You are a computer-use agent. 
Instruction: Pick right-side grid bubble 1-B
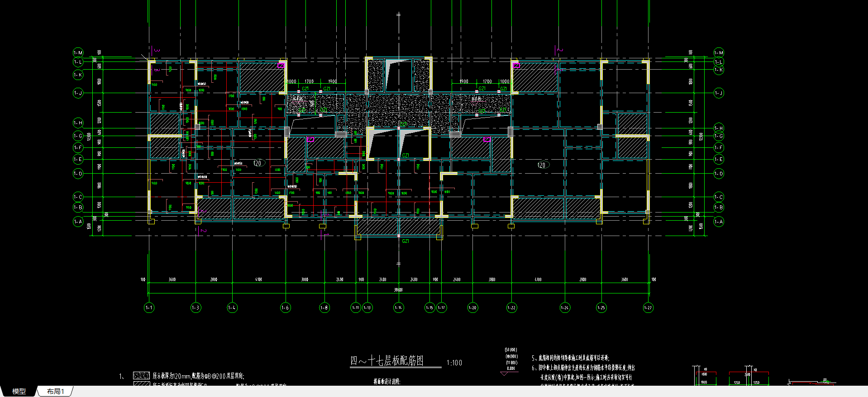pos(719,208)
